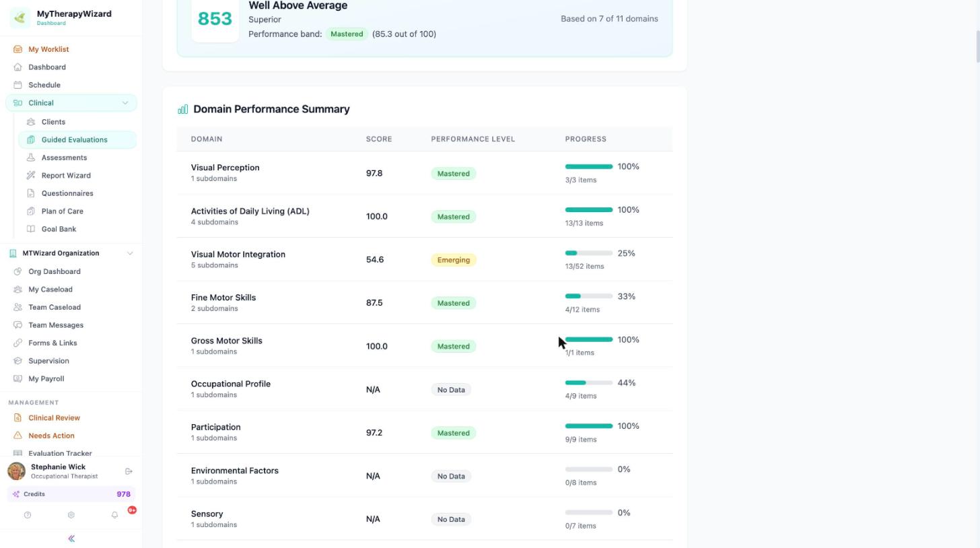Select the Participation domain row
The height and width of the screenshot is (548, 980).
click(425, 432)
